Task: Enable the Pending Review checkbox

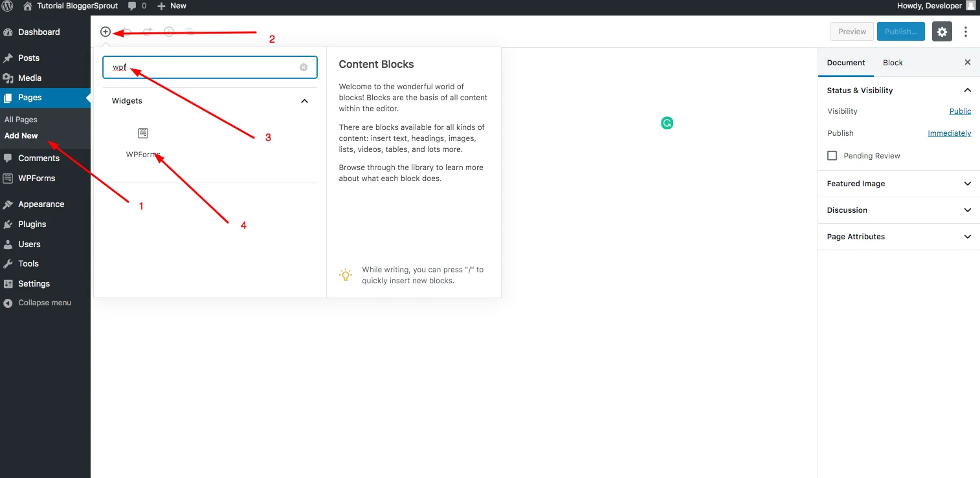Action: click(832, 155)
